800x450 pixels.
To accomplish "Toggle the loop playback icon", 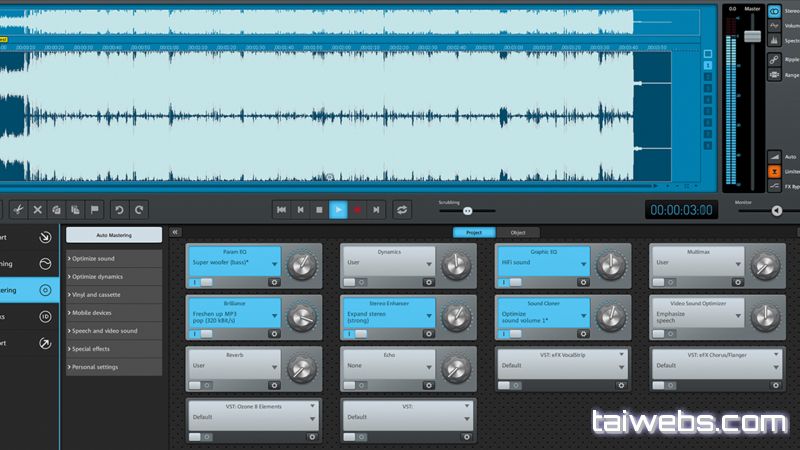I will (402, 209).
